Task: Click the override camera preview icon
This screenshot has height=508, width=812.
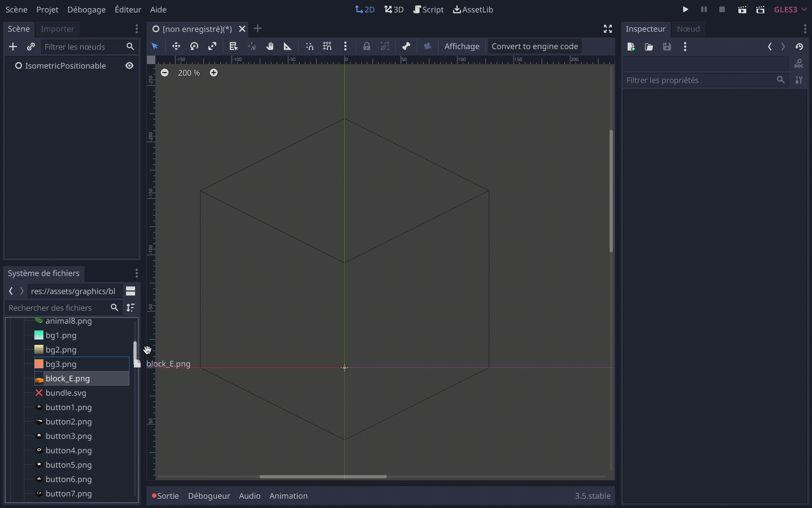Action: (x=427, y=46)
